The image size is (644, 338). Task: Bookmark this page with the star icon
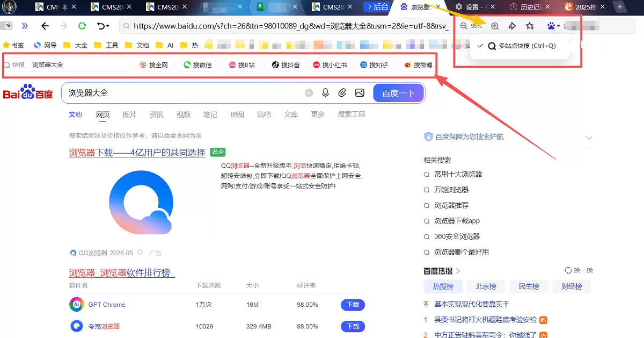pyautogui.click(x=530, y=26)
